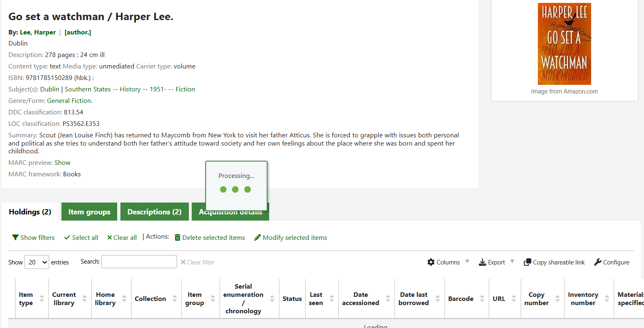Click the Copy shareable link icon
Viewport: 644px width, 328px height.
pyautogui.click(x=527, y=262)
